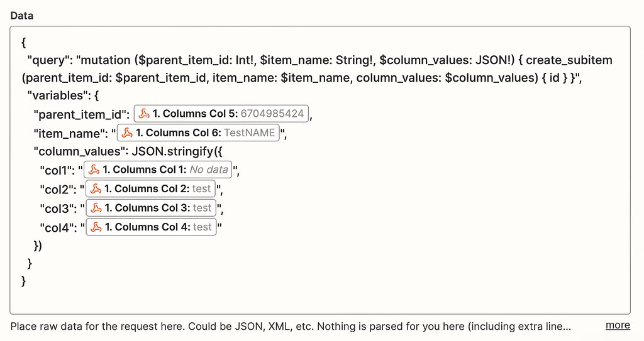This screenshot has height=341, width=644.
Task: Click the webhook icon in Col 3 pill
Action: point(96,208)
